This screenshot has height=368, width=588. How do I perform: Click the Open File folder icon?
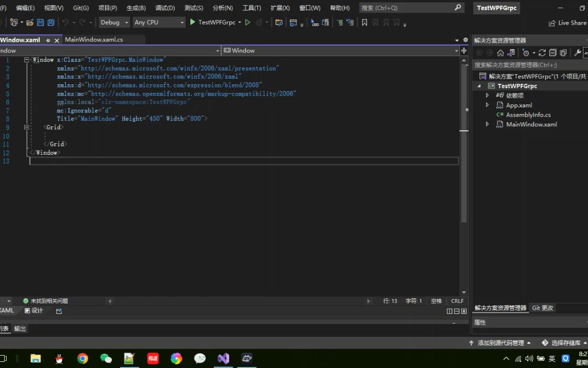tap(30, 22)
